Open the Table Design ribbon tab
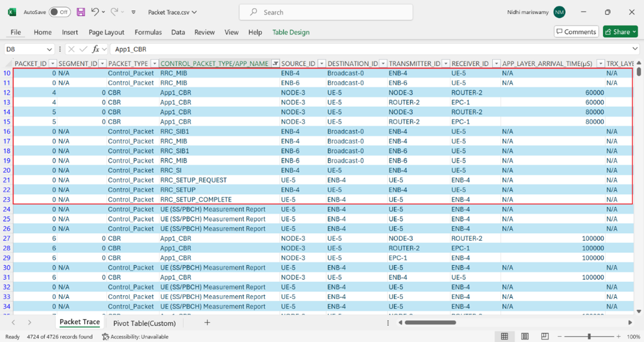 click(291, 32)
